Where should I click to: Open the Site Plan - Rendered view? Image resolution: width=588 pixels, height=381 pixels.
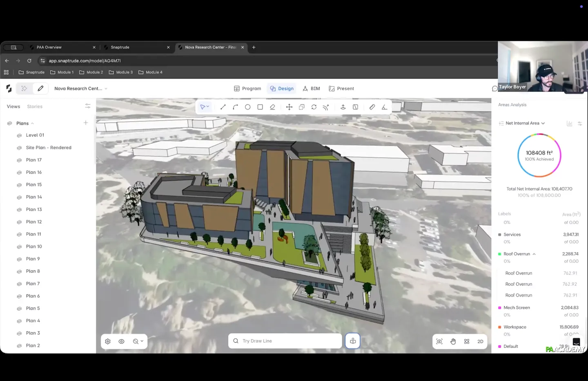coord(49,148)
